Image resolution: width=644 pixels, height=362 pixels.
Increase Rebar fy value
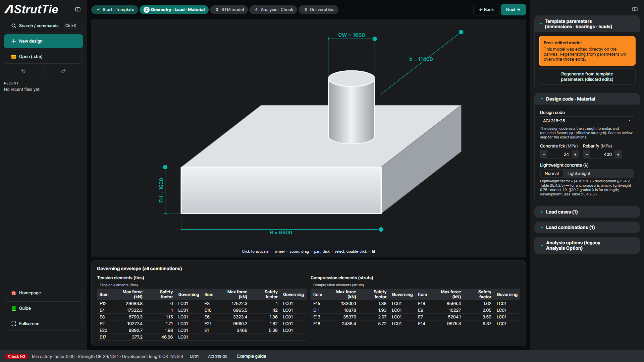[618, 155]
